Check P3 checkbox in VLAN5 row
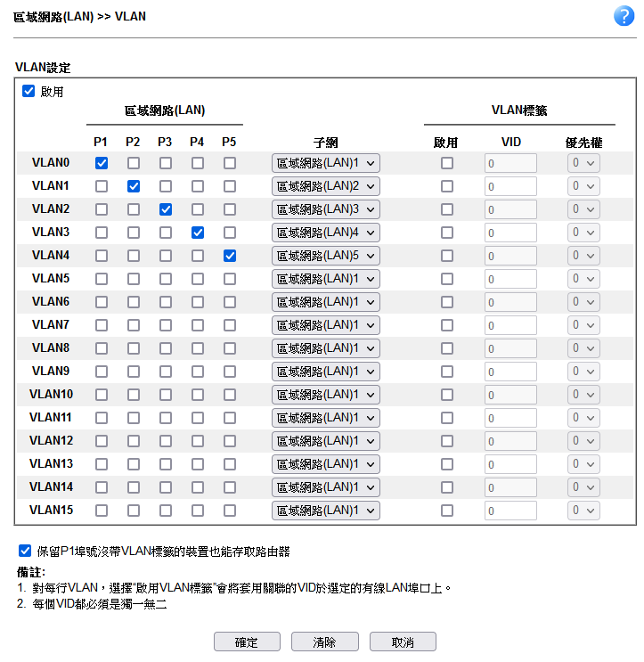Screen dimensions: 644x662 [x=166, y=279]
